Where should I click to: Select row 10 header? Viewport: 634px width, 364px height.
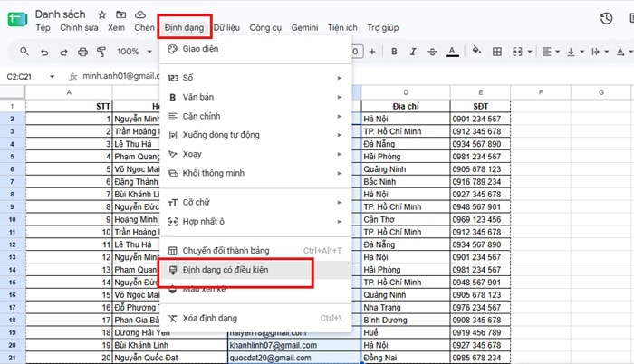[12, 220]
